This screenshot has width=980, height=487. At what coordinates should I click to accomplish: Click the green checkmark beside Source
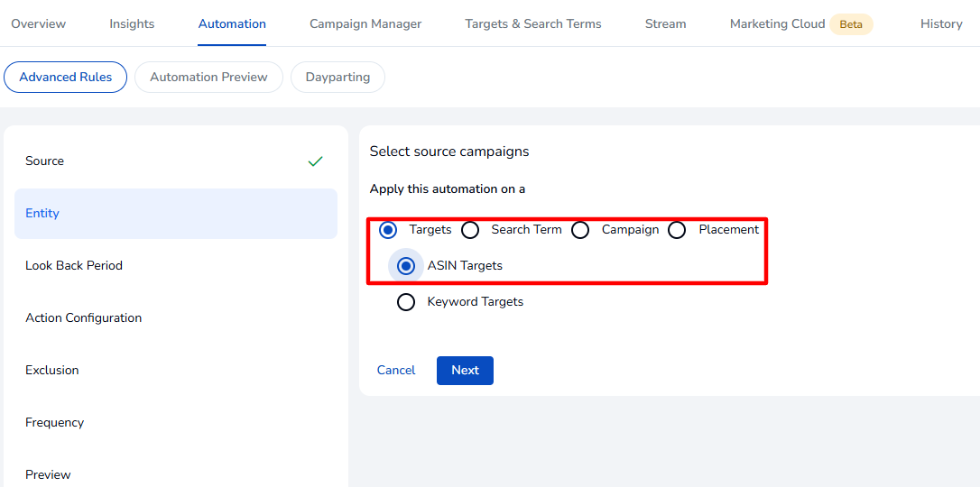(x=315, y=161)
